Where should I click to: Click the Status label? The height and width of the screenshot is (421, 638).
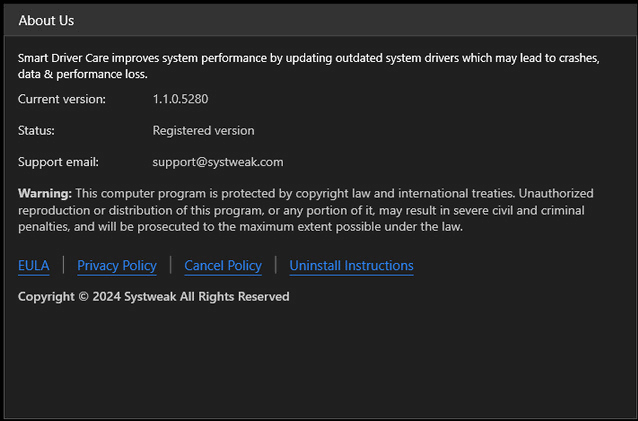(x=36, y=130)
